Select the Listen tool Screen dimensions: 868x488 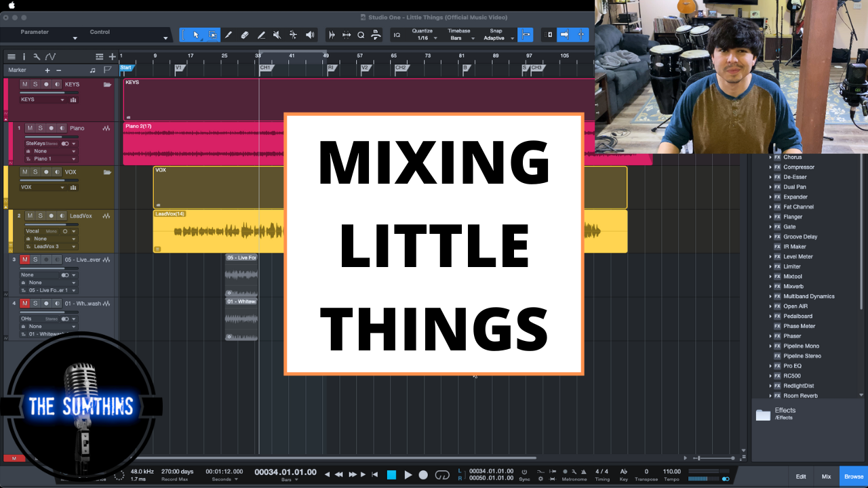pos(310,35)
